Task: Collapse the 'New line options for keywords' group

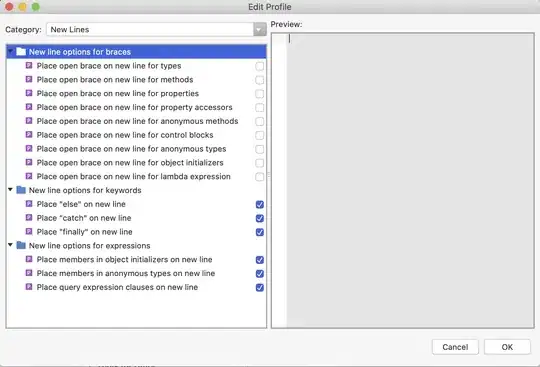Action: (10, 189)
